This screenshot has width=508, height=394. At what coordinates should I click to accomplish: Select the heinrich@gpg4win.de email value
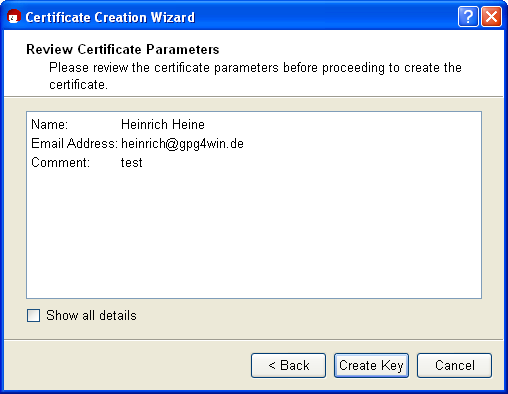182,144
